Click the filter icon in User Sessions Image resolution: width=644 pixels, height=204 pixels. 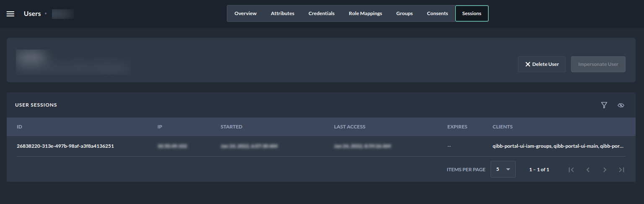pos(604,105)
